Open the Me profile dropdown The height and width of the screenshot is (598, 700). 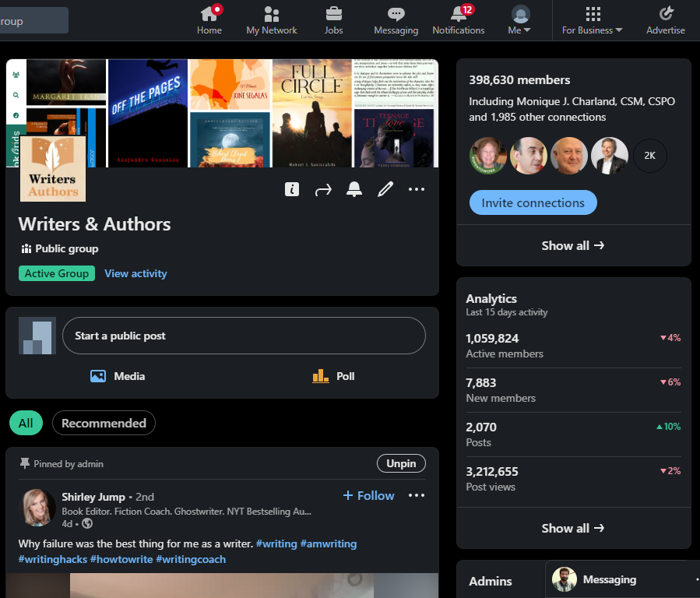click(x=519, y=20)
